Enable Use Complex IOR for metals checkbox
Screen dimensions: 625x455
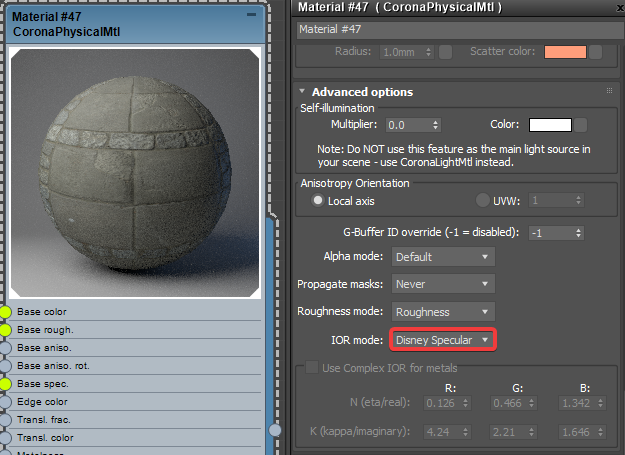coord(312,368)
